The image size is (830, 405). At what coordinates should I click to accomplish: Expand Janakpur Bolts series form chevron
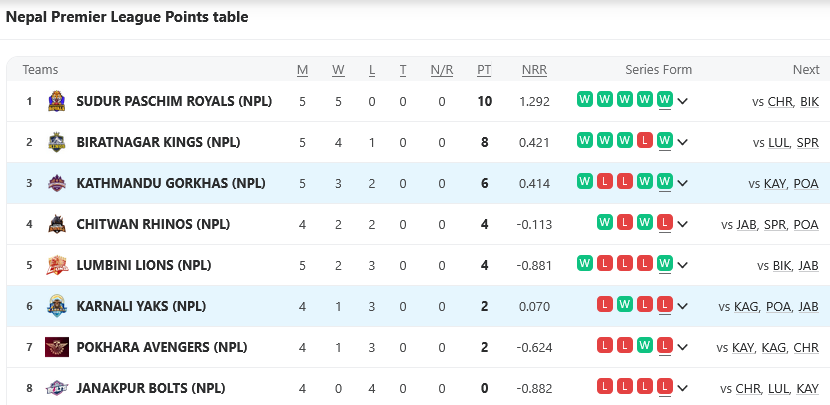point(683,388)
